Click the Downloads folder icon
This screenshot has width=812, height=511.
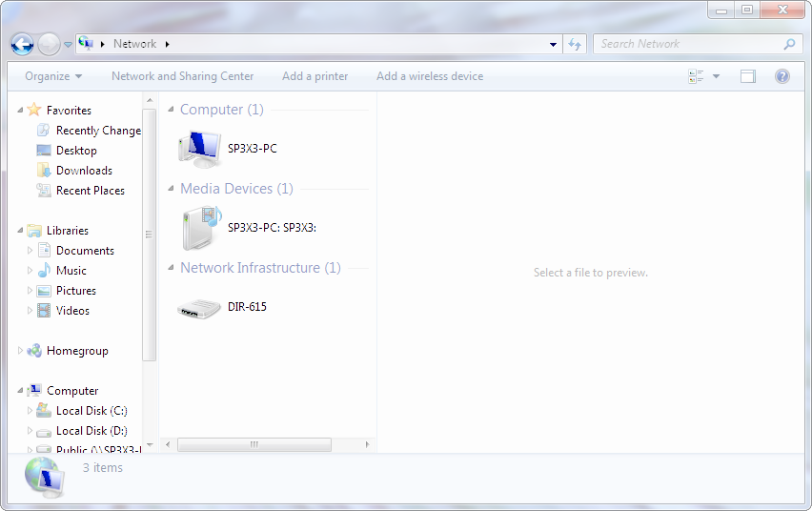tap(44, 170)
